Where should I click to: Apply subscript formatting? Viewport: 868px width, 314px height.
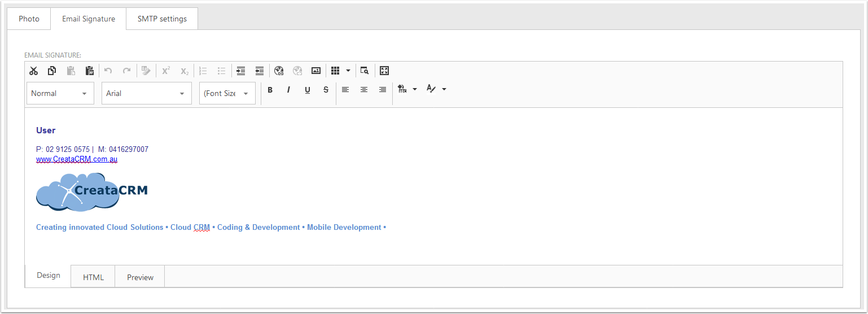[185, 71]
